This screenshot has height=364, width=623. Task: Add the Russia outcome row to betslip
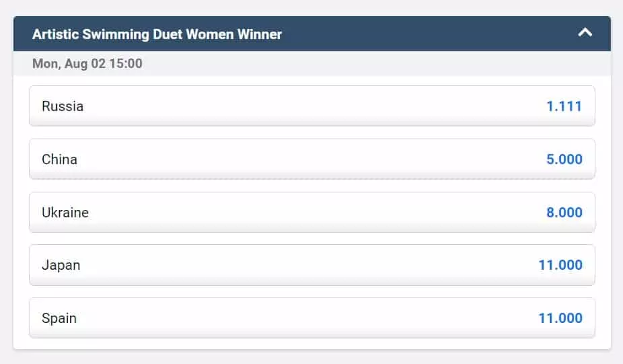(x=311, y=106)
